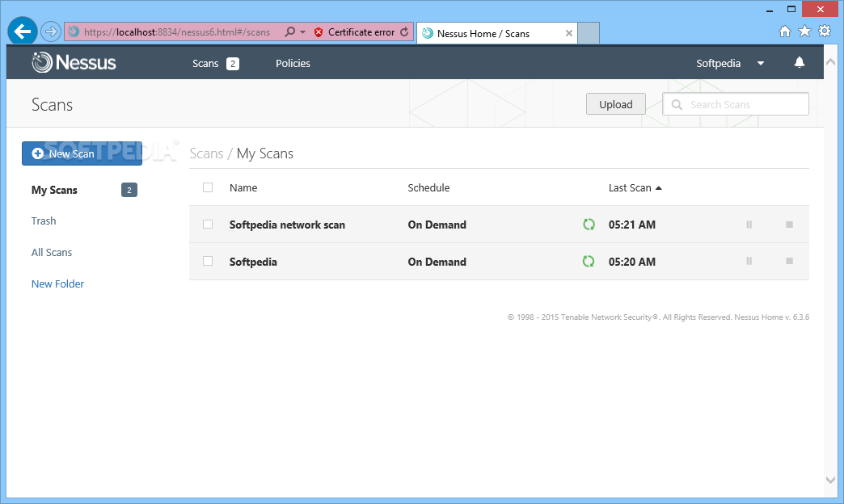Sort by Last Scan column
This screenshot has width=844, height=504.
(x=635, y=187)
